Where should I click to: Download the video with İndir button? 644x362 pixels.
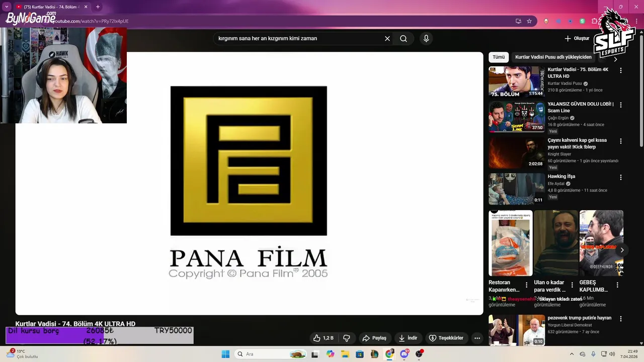click(408, 338)
